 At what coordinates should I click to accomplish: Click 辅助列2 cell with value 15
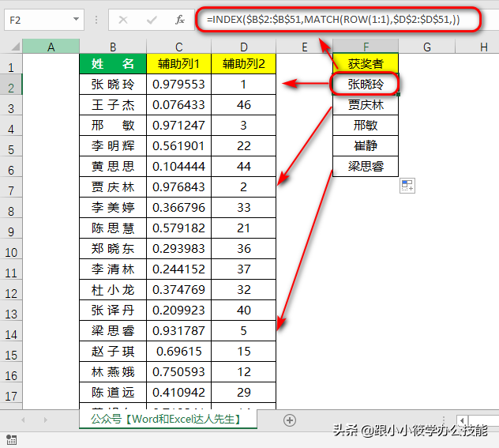(x=244, y=352)
